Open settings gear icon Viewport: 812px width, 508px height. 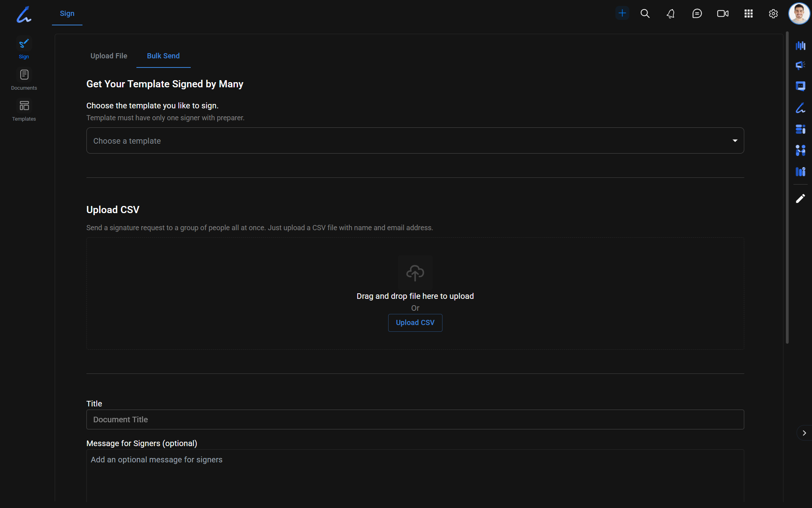[x=773, y=13]
